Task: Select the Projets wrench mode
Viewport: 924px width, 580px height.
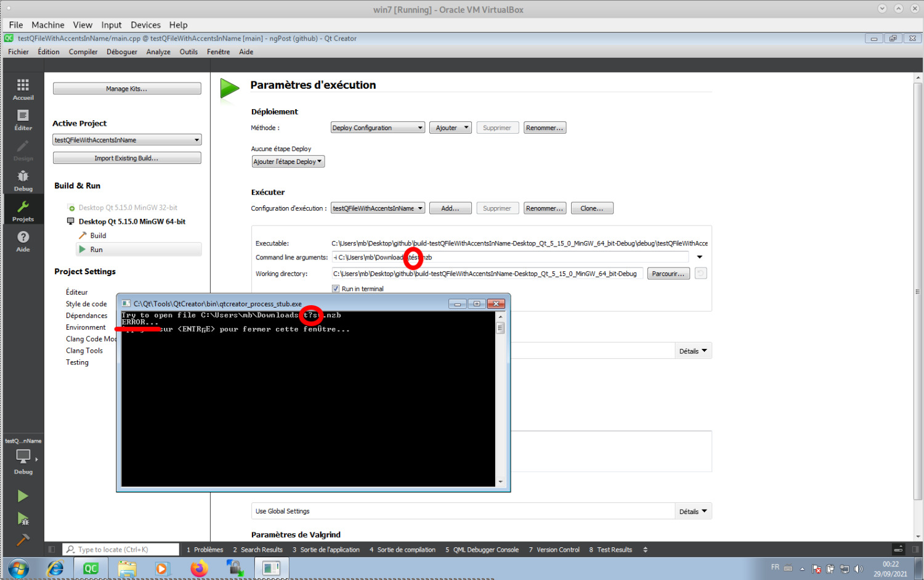Action: (23, 211)
